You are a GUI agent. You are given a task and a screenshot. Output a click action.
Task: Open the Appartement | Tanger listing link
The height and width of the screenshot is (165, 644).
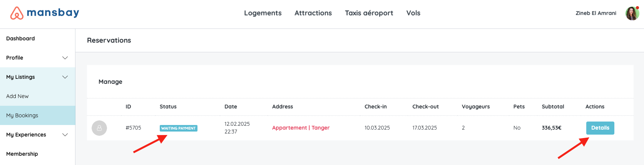point(301,128)
